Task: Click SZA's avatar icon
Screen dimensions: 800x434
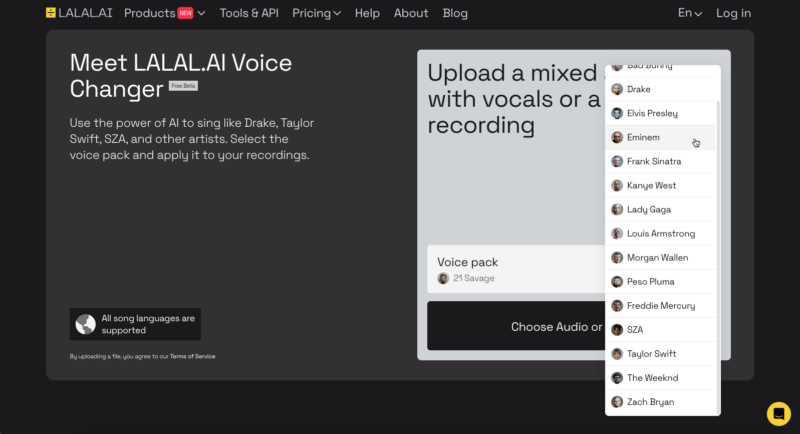Action: [617, 329]
